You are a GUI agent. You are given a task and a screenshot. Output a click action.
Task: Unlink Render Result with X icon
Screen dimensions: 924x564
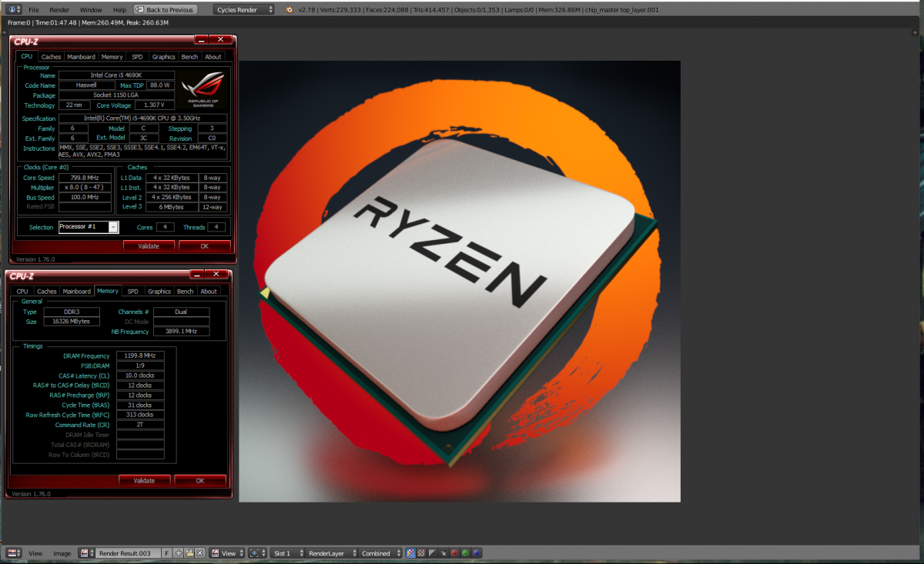[x=199, y=552]
